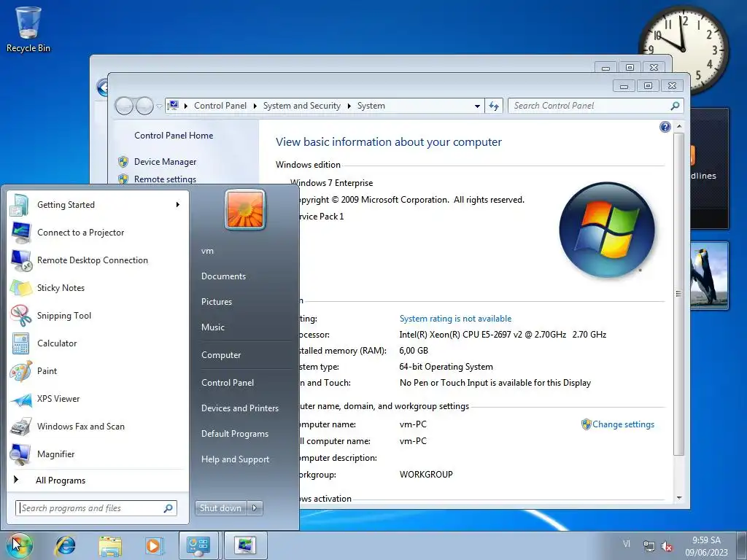Open the Calculator icon
This screenshot has width=747, height=560.
[x=21, y=343]
